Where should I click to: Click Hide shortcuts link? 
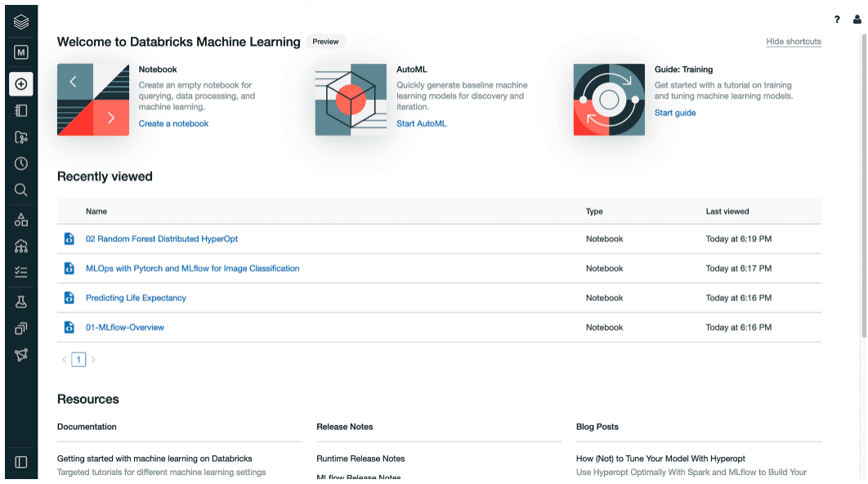794,42
